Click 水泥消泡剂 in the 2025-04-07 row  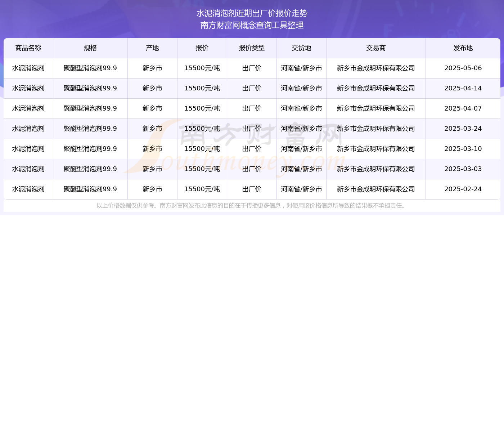(28, 108)
